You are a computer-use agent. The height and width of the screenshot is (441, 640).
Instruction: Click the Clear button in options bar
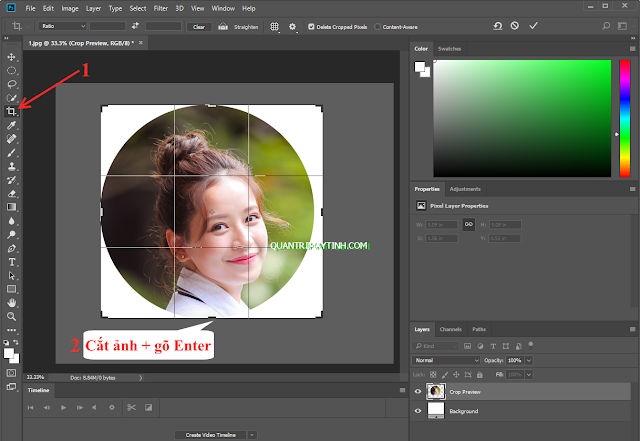click(199, 27)
